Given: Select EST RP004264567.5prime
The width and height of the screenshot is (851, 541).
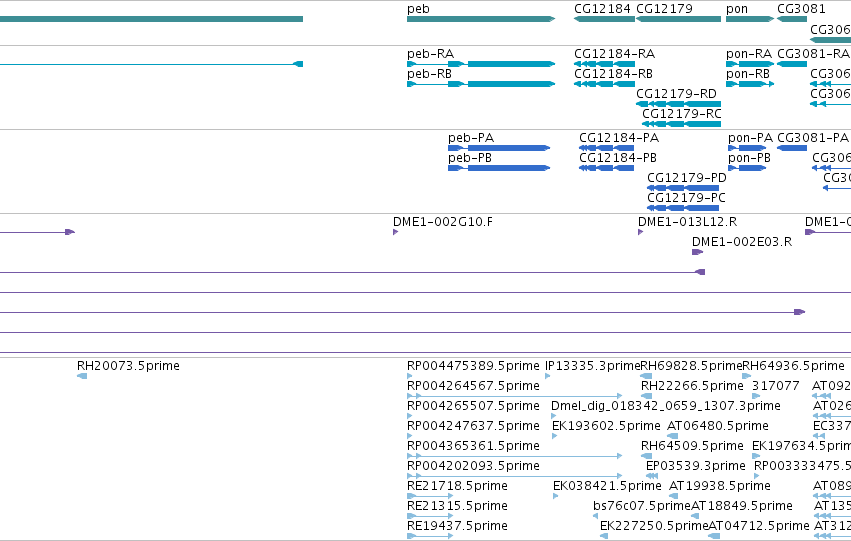Looking at the screenshot, I should (515, 396).
